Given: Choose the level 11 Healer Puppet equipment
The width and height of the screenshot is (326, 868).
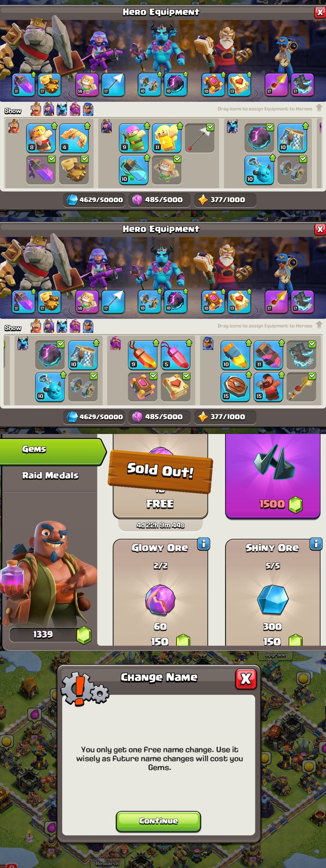Looking at the screenshot, I should point(167,138).
